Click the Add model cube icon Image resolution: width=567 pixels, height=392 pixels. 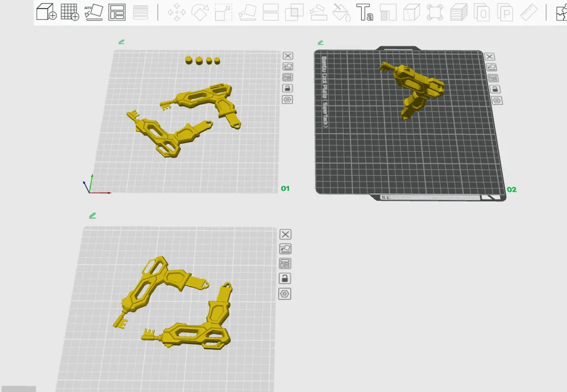46,12
